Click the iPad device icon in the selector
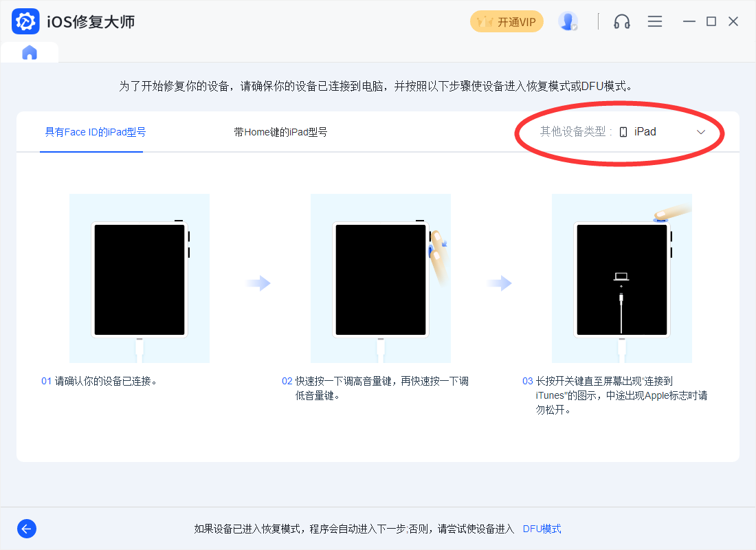 pyautogui.click(x=623, y=132)
